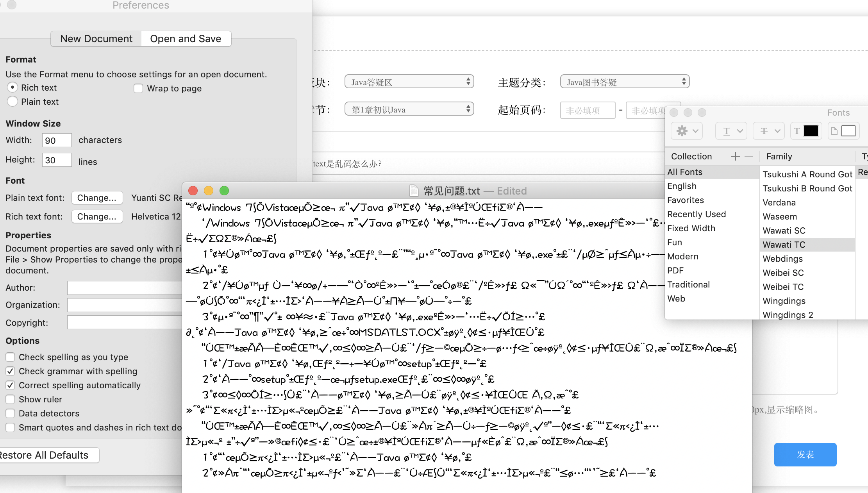Click the Width characters input field
The height and width of the screenshot is (493, 868).
pos(57,140)
